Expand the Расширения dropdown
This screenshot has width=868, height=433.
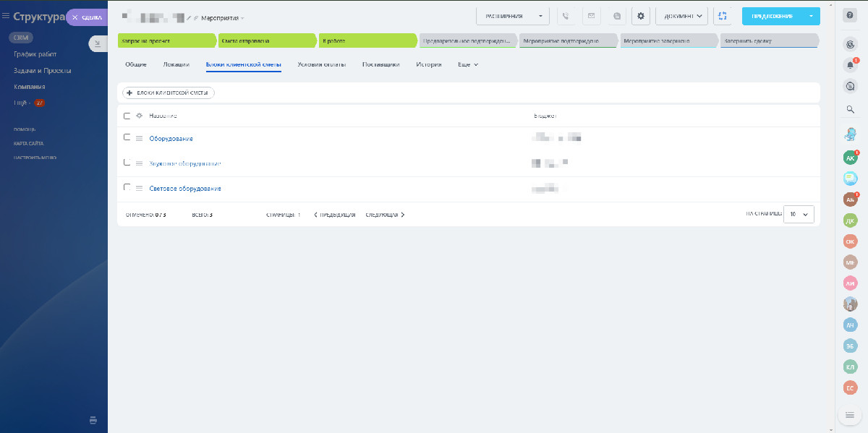[512, 16]
